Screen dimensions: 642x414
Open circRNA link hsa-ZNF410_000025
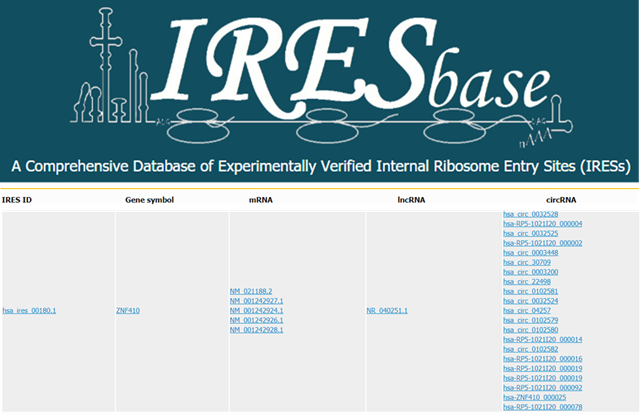pos(535,398)
